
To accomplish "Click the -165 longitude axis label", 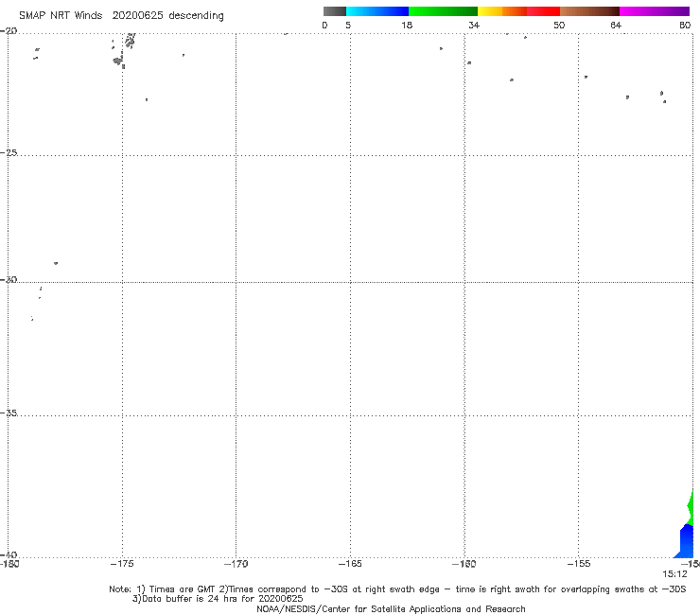I will 350,564.
